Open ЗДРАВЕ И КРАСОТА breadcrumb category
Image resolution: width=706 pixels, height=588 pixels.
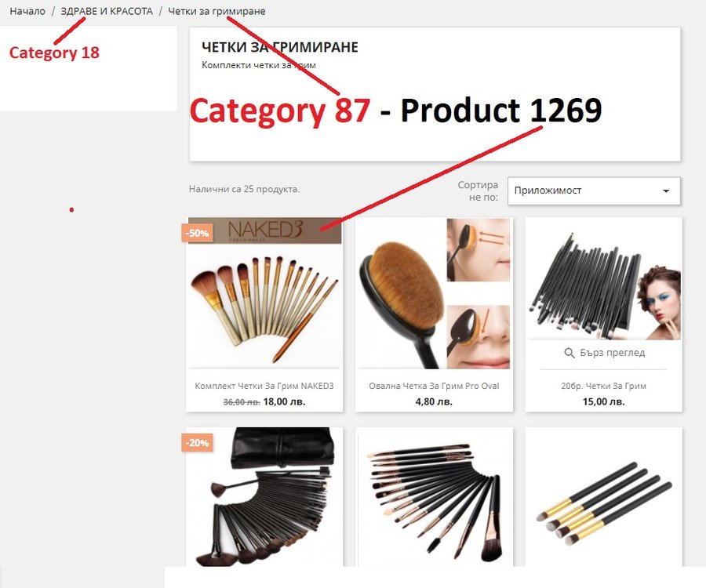(x=107, y=11)
